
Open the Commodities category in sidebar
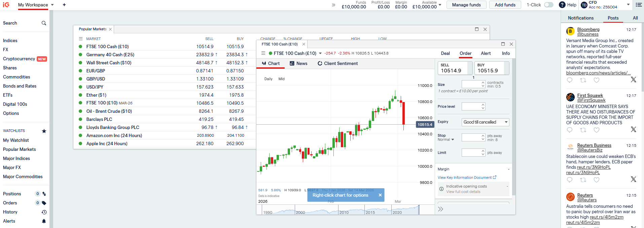tap(16, 77)
